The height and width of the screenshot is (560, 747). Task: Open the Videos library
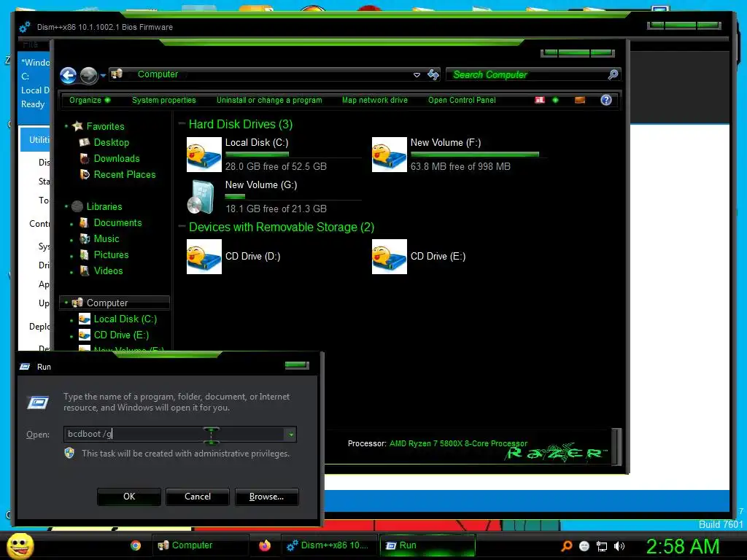pyautogui.click(x=108, y=271)
